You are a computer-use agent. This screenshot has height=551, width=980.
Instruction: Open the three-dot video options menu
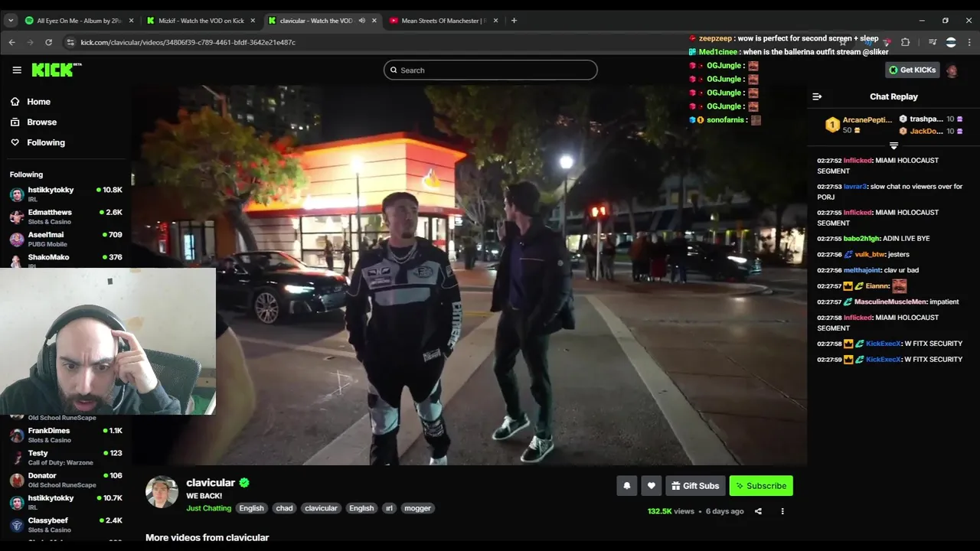(x=782, y=511)
